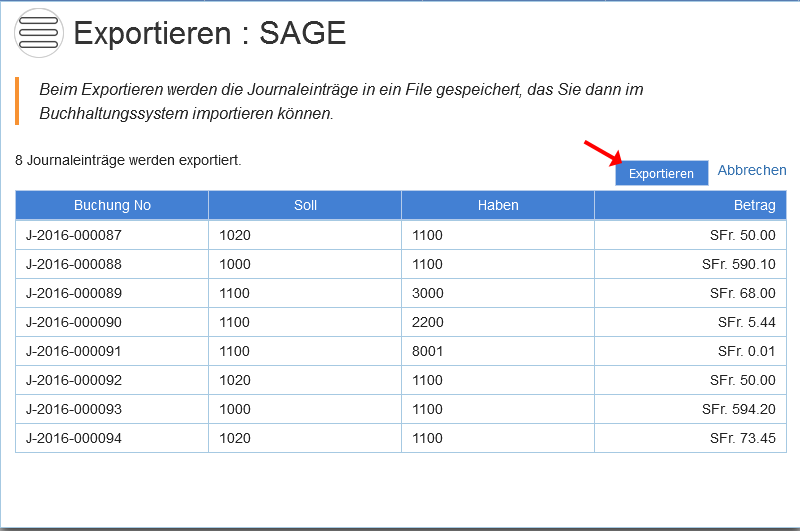Image resolution: width=800 pixels, height=531 pixels.
Task: Click the amount SFr. 5.44
Action: 746,322
